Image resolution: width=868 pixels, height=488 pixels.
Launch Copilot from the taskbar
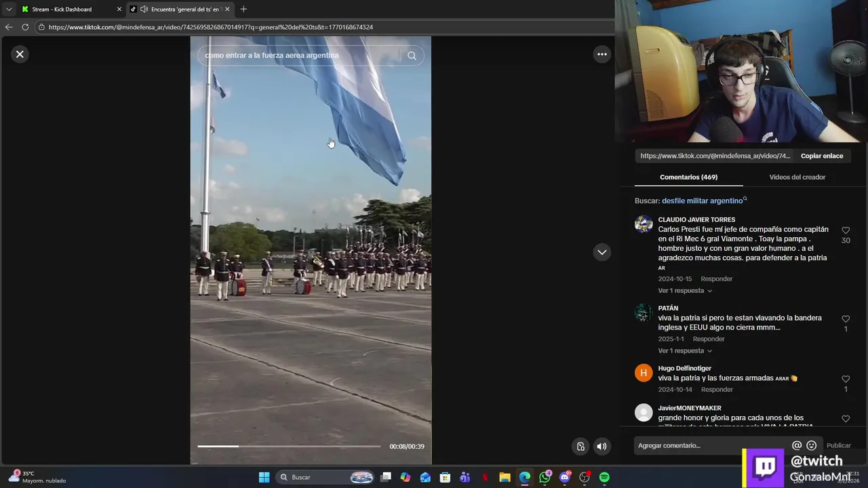click(x=406, y=477)
